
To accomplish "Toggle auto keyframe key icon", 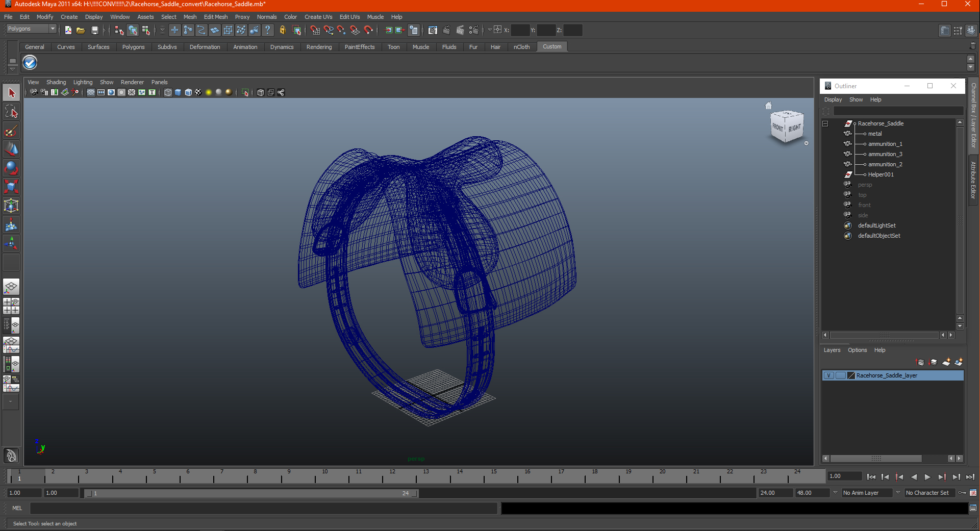I will (x=962, y=493).
